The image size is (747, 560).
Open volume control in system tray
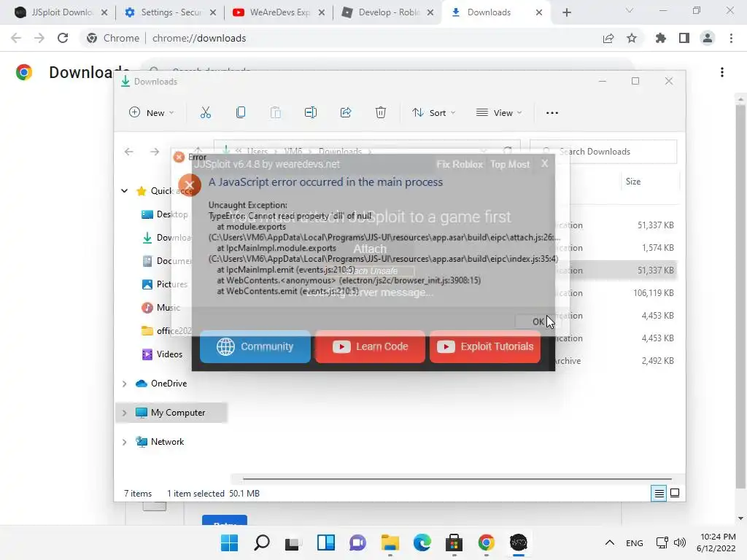pos(680,542)
